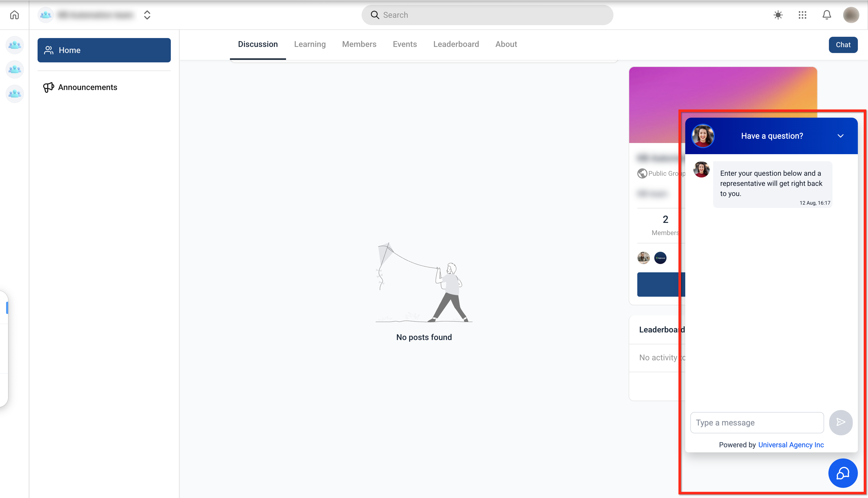
Task: Focus the Type a message field
Action: coord(757,423)
